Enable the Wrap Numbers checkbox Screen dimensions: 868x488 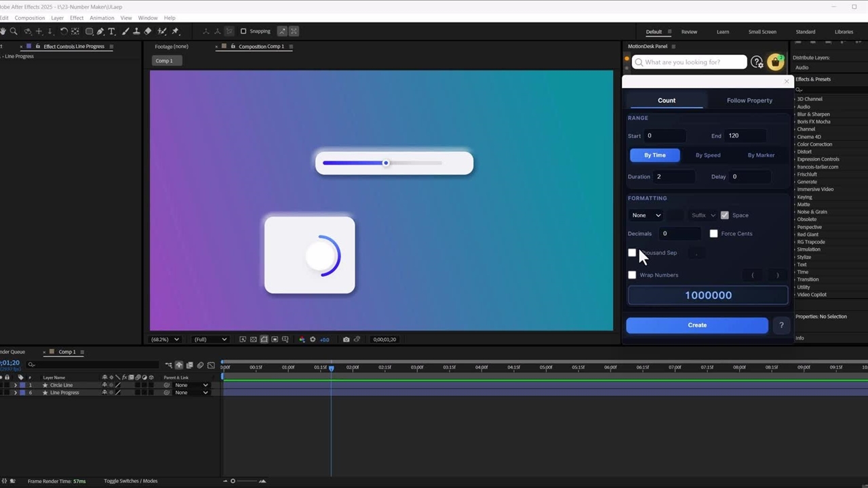coord(632,275)
